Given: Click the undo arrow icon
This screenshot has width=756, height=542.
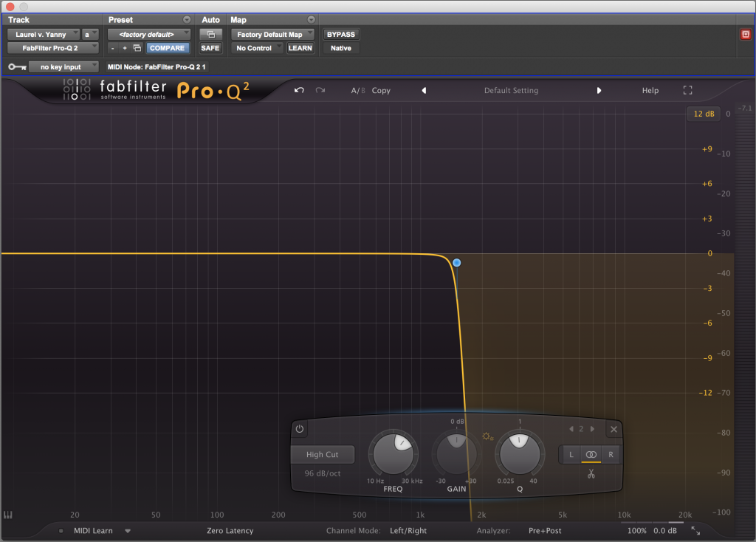Looking at the screenshot, I should click(299, 90).
